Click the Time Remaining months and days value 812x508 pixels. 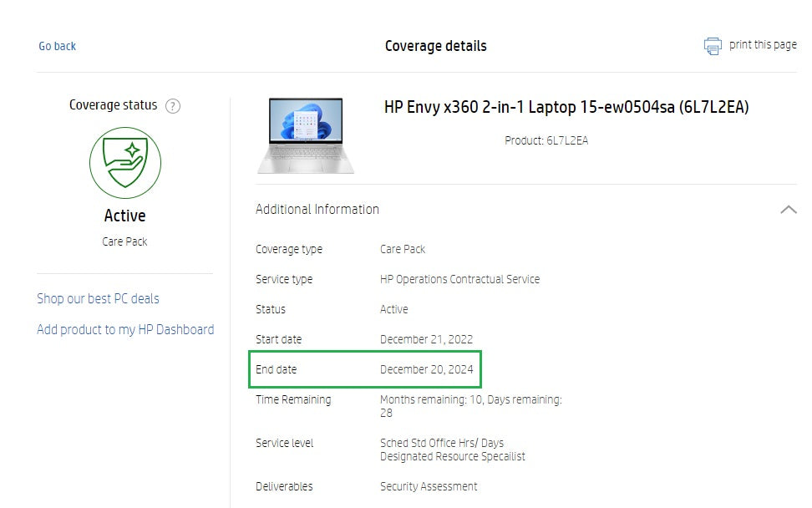click(x=470, y=406)
